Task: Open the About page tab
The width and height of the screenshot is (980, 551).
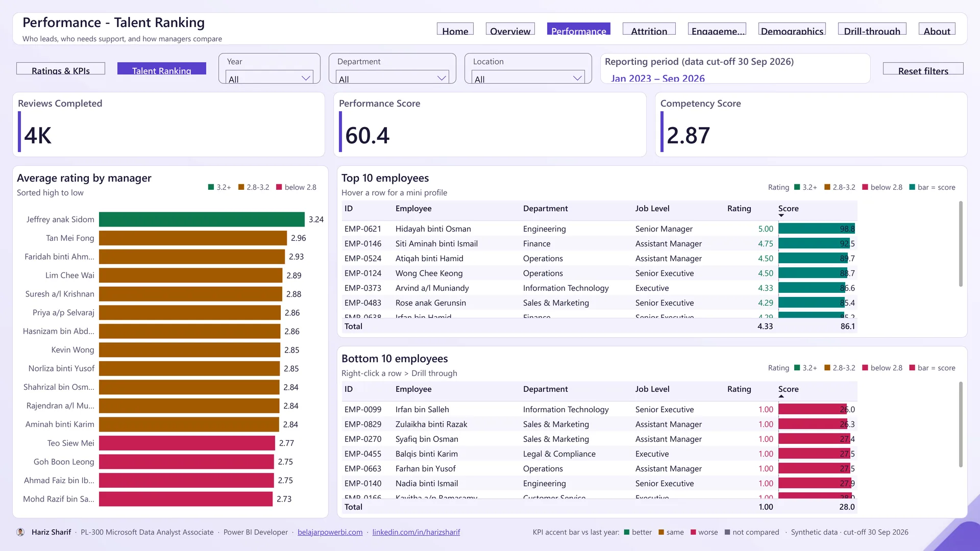Action: point(937,29)
